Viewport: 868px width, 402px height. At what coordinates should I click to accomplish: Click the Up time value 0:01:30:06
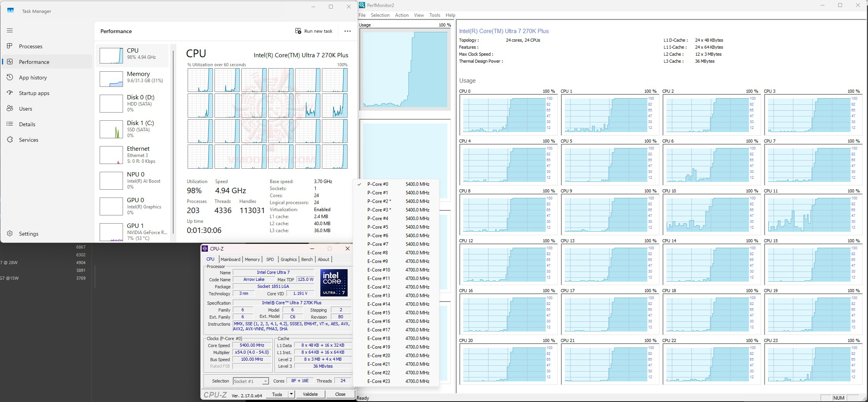pos(204,230)
